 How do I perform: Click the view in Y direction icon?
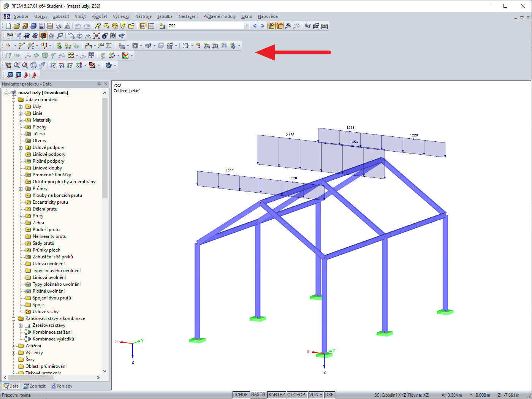tap(62, 65)
